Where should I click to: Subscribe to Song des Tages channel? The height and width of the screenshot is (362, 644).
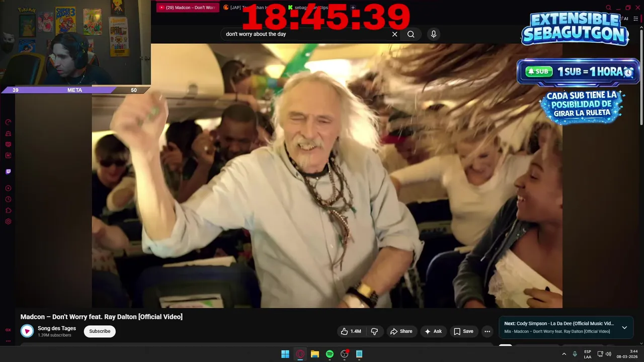click(x=100, y=331)
